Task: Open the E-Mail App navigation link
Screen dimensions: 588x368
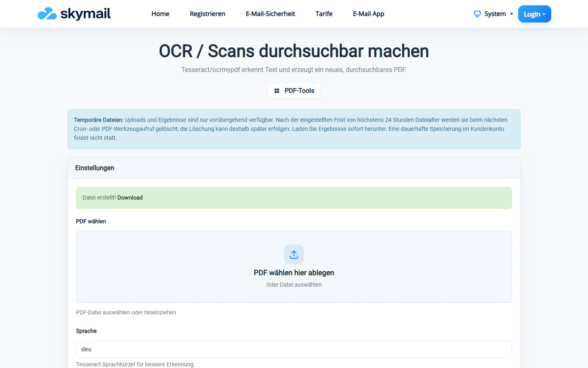Action: pos(369,14)
